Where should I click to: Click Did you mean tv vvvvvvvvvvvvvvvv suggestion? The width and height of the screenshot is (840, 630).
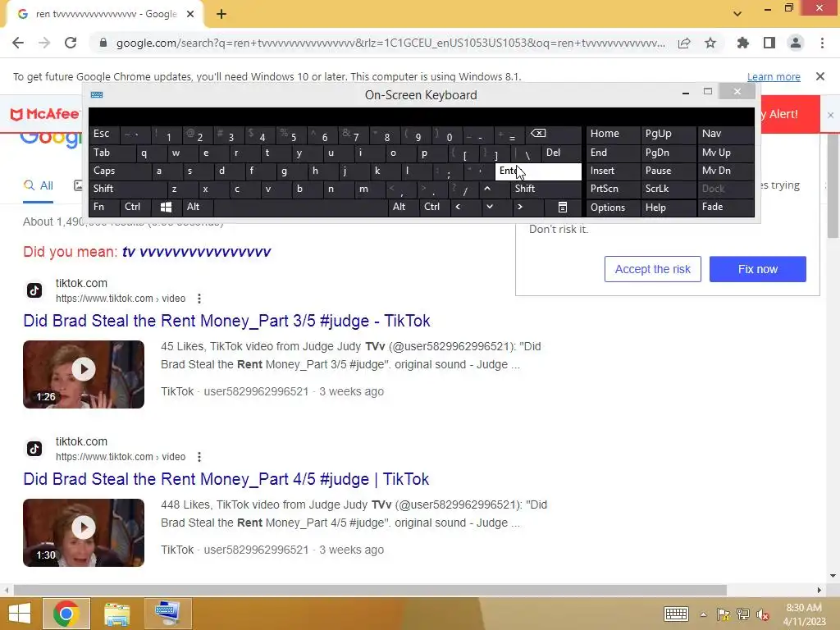(x=196, y=252)
